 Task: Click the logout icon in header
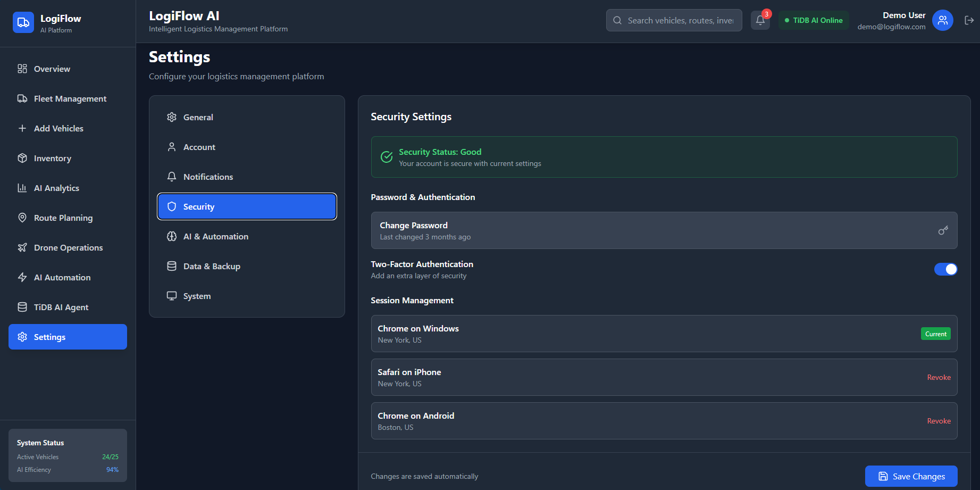969,20
